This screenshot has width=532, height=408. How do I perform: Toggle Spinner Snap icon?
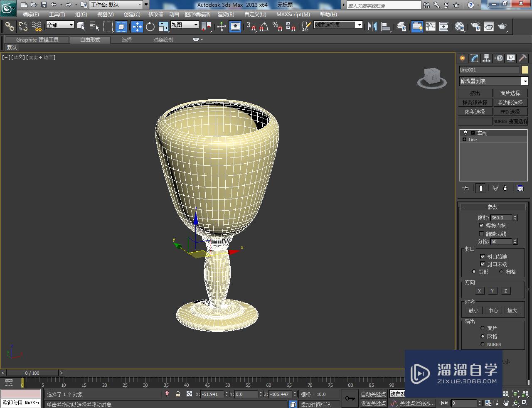(x=291, y=27)
